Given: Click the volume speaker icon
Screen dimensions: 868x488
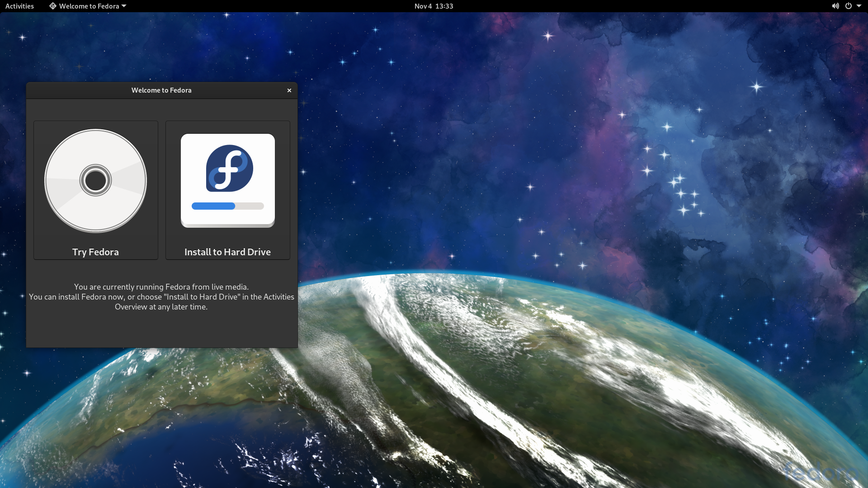Looking at the screenshot, I should (835, 6).
